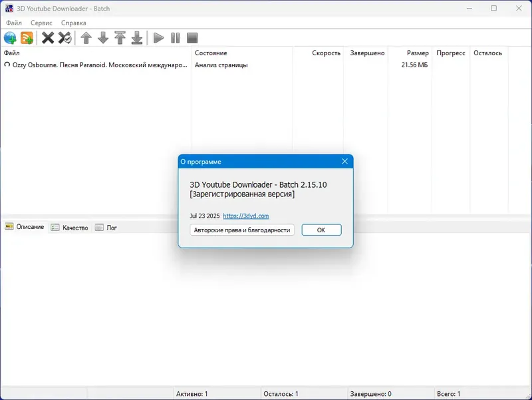Click OK in the О программе dialog

321,230
